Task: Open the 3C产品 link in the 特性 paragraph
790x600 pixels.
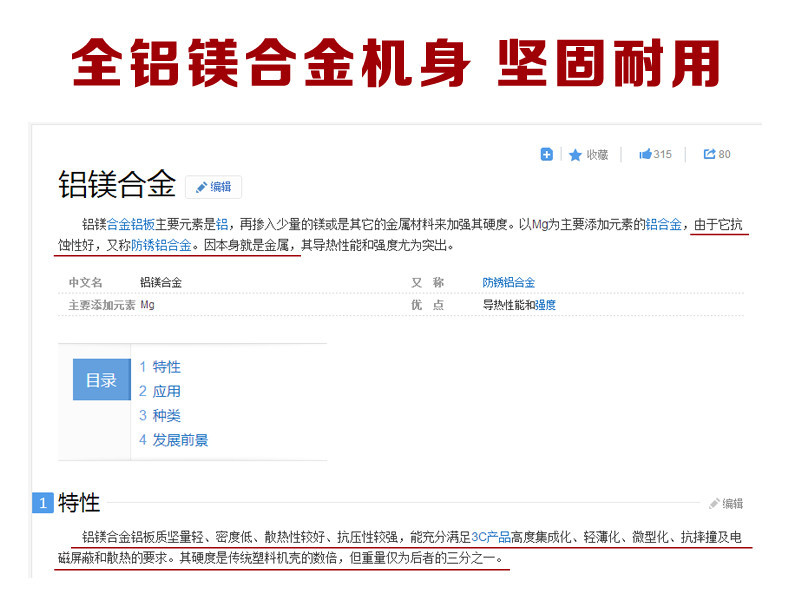Action: tap(490, 537)
